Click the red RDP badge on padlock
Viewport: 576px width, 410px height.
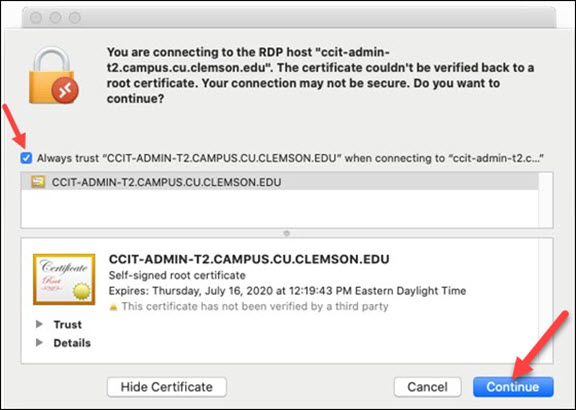[x=65, y=90]
